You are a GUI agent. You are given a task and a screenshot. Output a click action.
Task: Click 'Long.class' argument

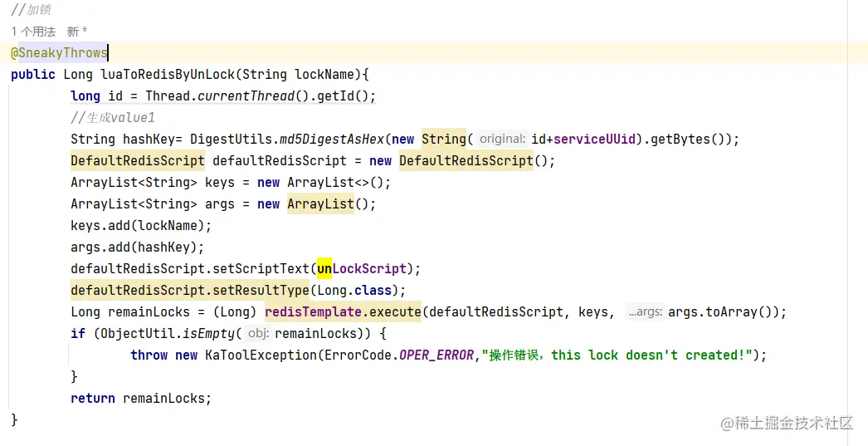click(354, 291)
